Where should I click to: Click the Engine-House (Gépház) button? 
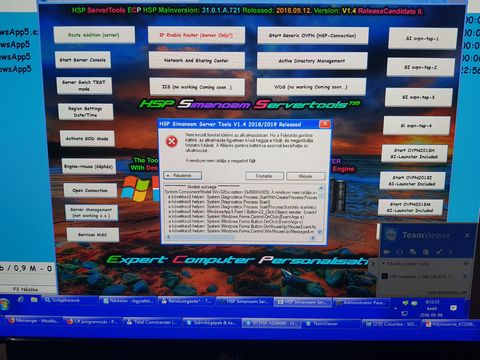click(89, 166)
